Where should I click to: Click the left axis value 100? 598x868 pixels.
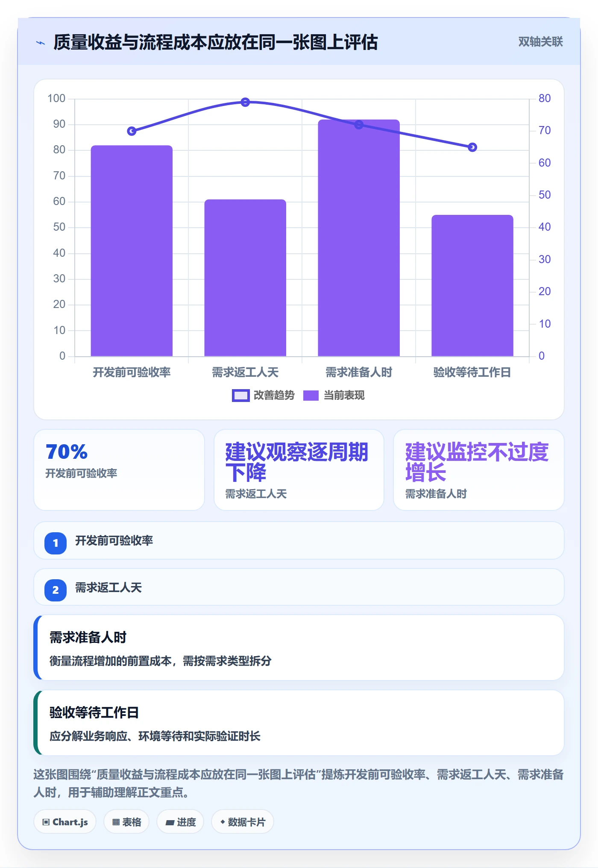(x=56, y=99)
